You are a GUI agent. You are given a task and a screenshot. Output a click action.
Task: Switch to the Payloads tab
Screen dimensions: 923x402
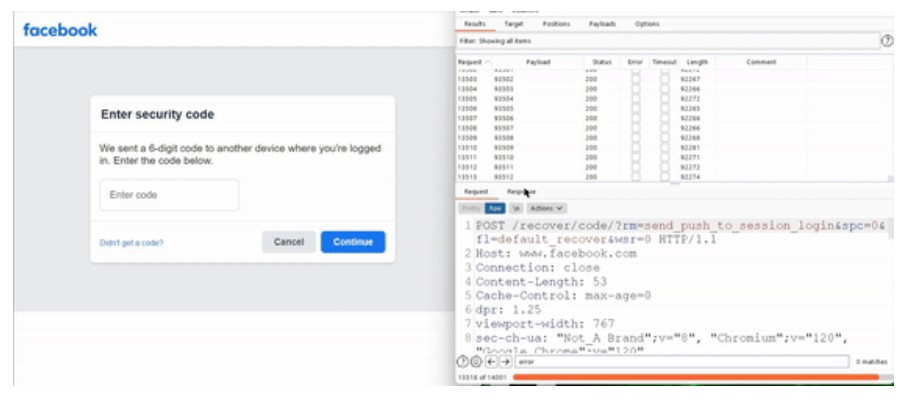(x=603, y=23)
